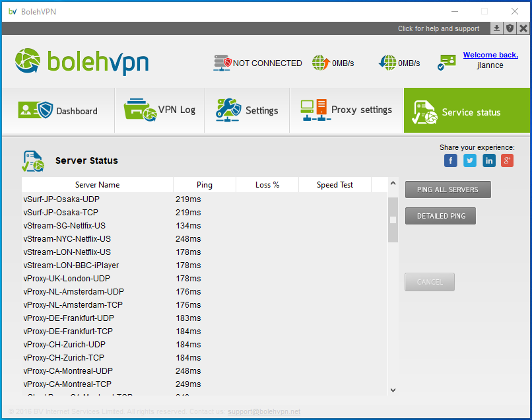
Task: Click the server list scroll down arrow
Action: 393,390
